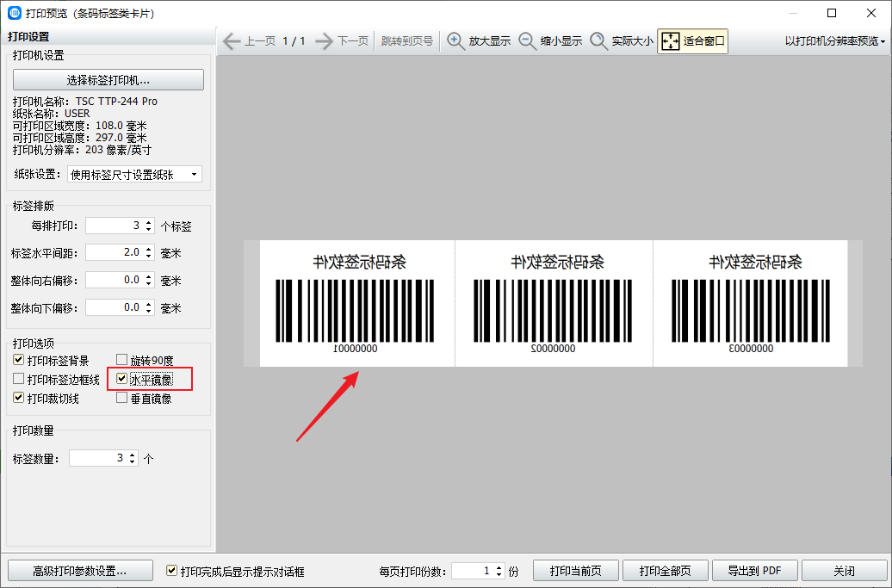This screenshot has width=892, height=588.
Task: Increase 每排打印 label count
Action: (x=148, y=222)
